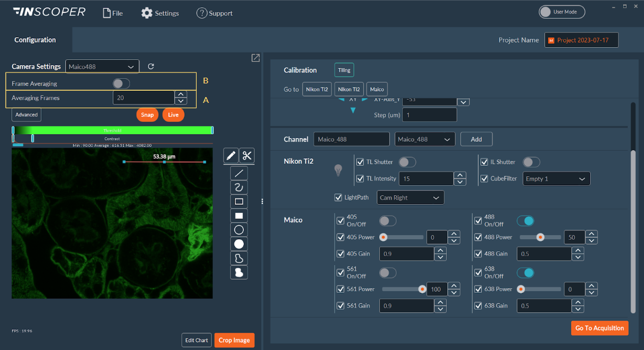Open the File menu
Image resolution: width=644 pixels, height=350 pixels.
click(x=112, y=13)
